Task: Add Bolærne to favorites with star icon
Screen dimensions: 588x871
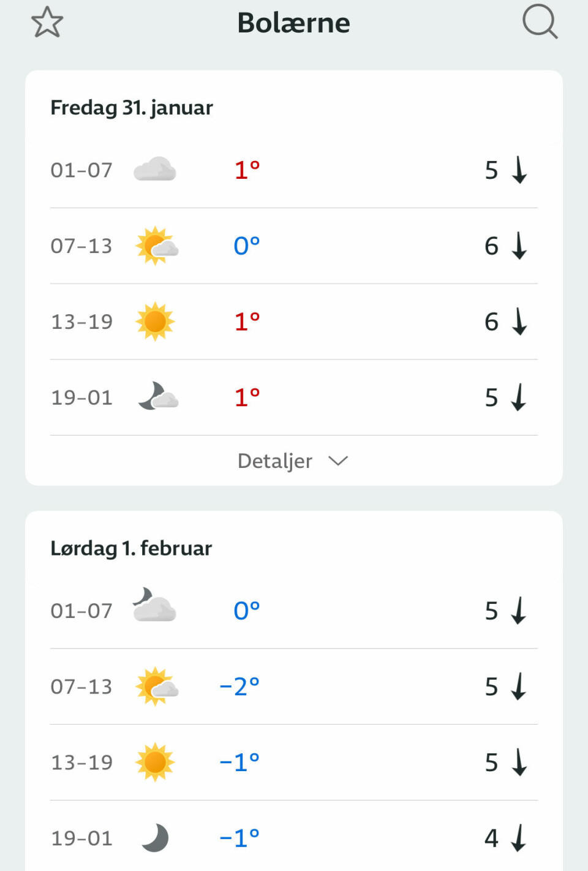Action: 47,23
